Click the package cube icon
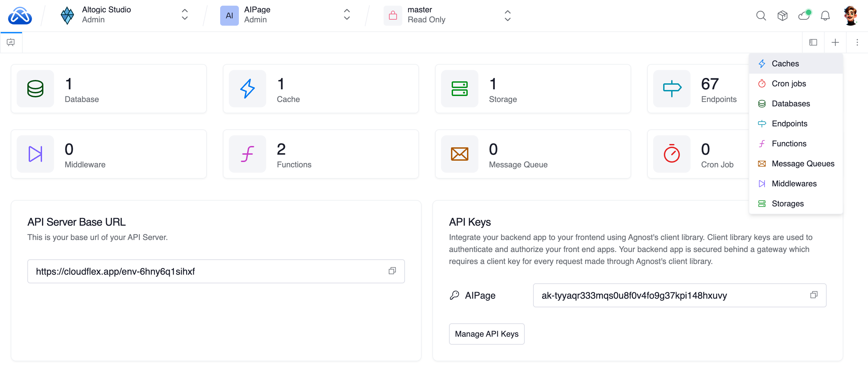868x374 pixels. [x=782, y=15]
